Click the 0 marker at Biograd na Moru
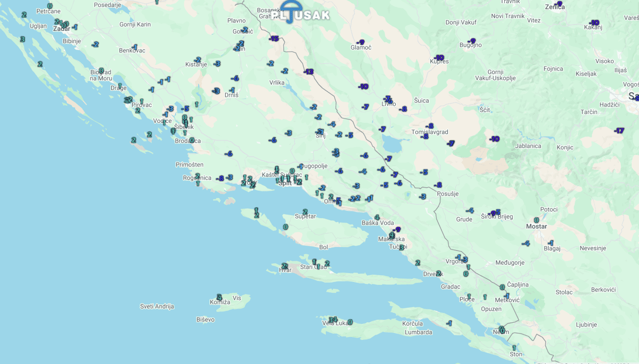 [x=101, y=71]
